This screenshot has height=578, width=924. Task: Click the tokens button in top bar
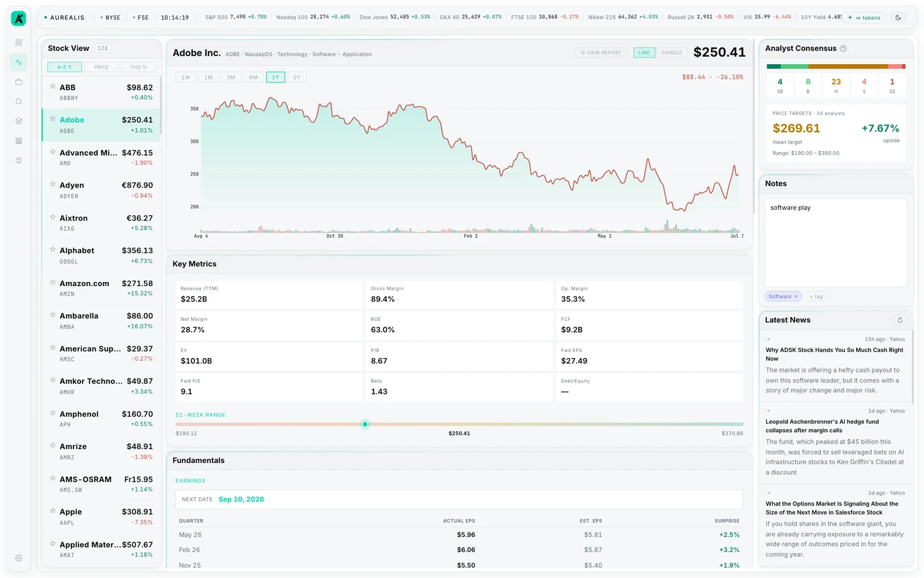865,18
